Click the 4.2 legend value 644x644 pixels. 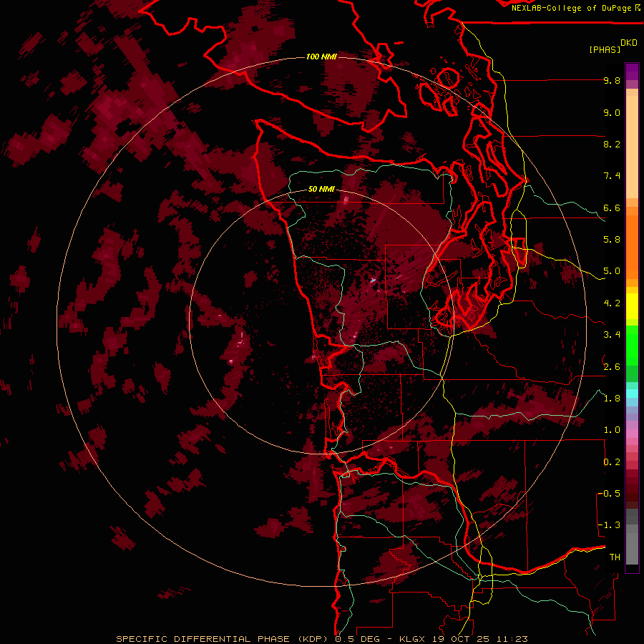click(612, 303)
